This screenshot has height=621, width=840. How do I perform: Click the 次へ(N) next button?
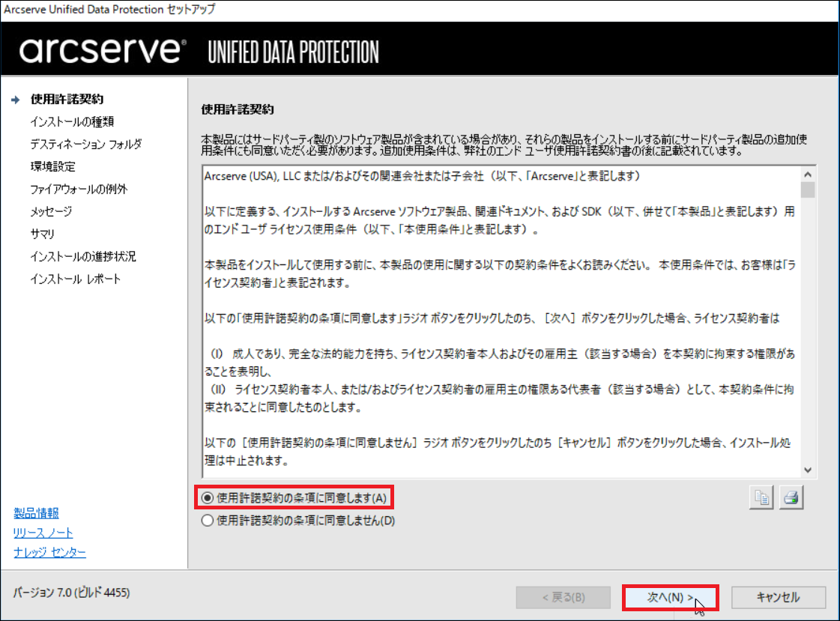tap(670, 598)
